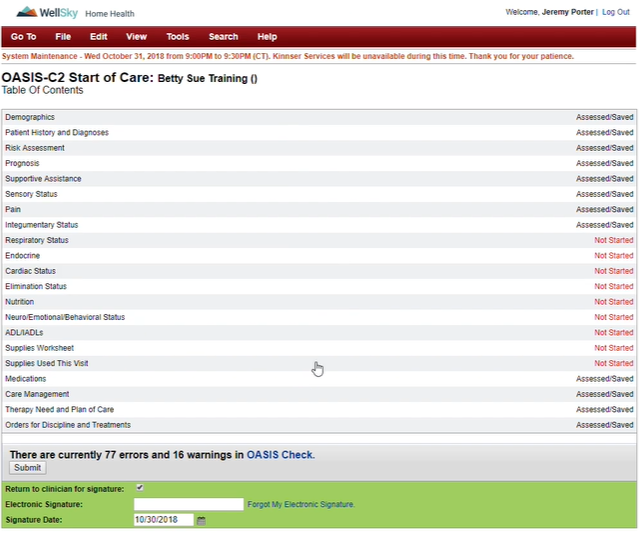Click the Log Out link
Viewport: 642px width, 536px height.
[615, 12]
